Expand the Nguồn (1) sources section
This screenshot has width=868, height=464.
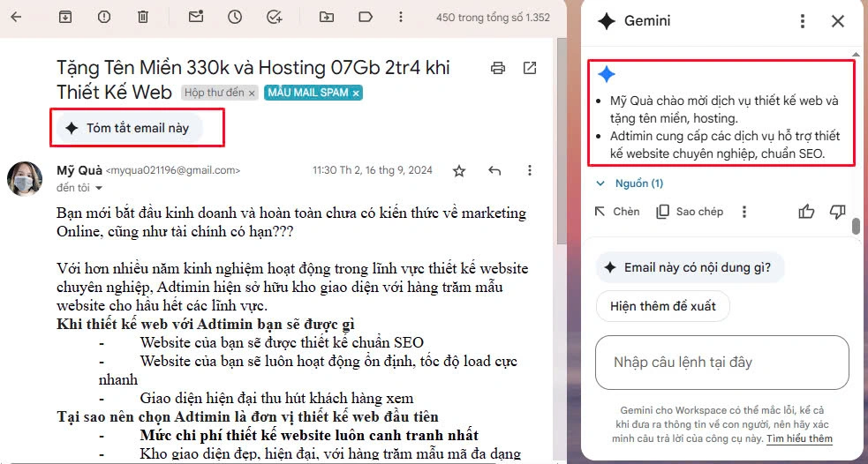coord(630,183)
